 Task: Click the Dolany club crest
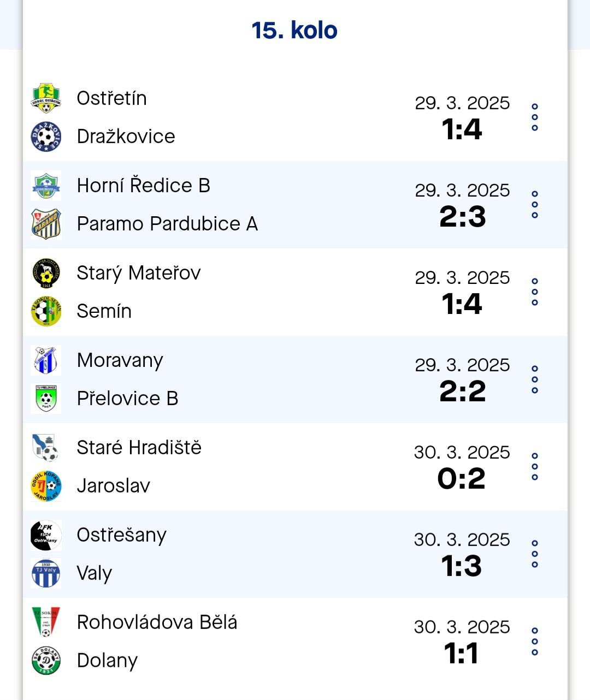tap(46, 661)
